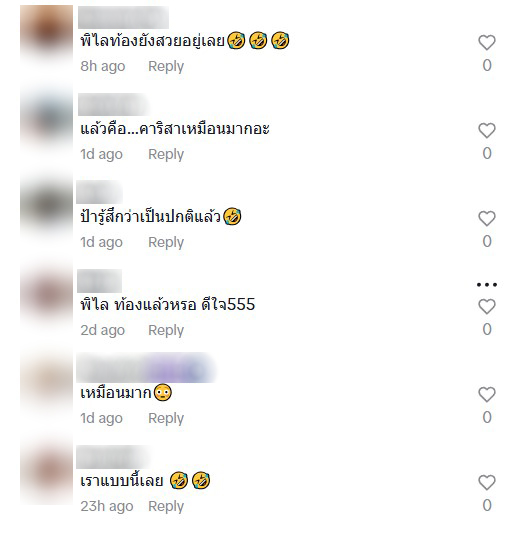Screen dimensions: 528x534
Task: Reply to the คาริสาเหมือนมากอะ comment
Action: (166, 154)
